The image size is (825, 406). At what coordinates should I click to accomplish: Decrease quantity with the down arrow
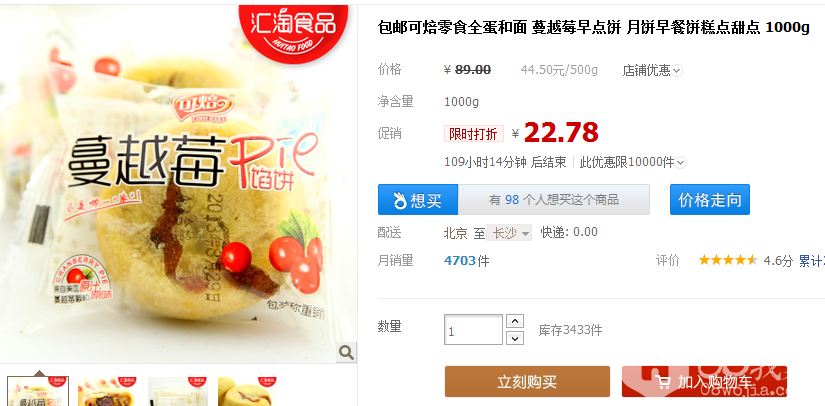coord(515,338)
